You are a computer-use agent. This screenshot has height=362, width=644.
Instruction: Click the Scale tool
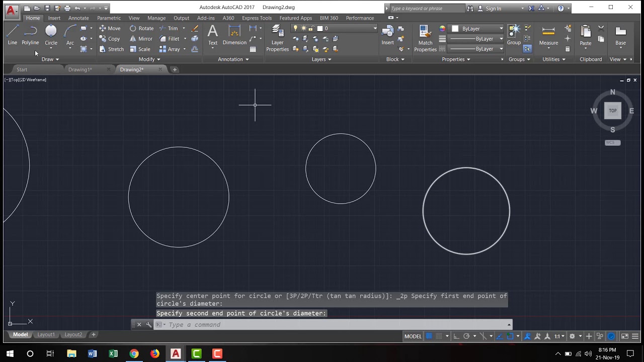coord(140,49)
